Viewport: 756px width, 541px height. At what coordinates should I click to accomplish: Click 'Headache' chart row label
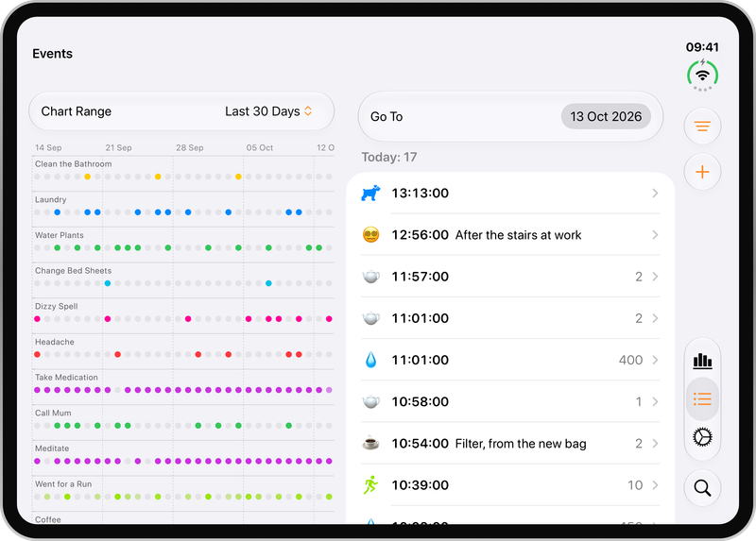coord(55,342)
